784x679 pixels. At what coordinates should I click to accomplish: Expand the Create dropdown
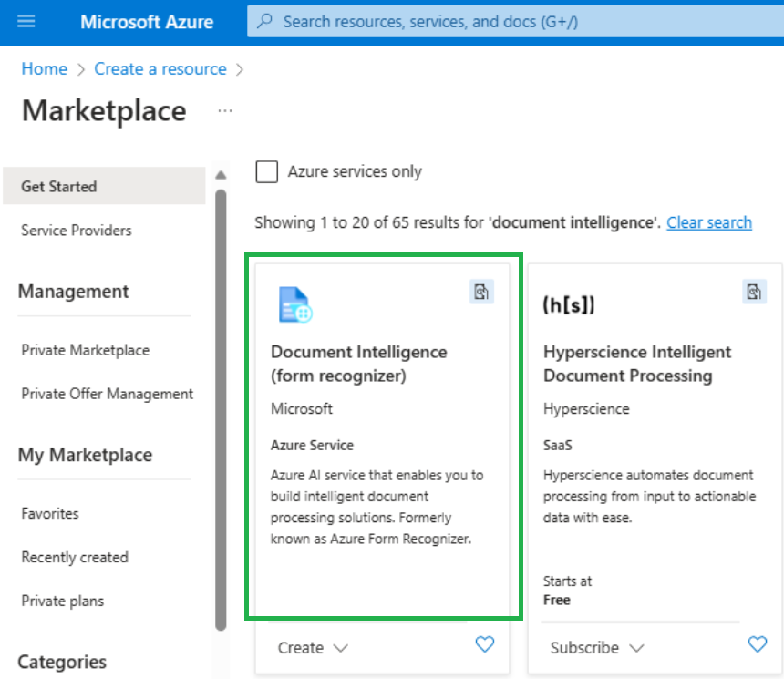pos(313,648)
